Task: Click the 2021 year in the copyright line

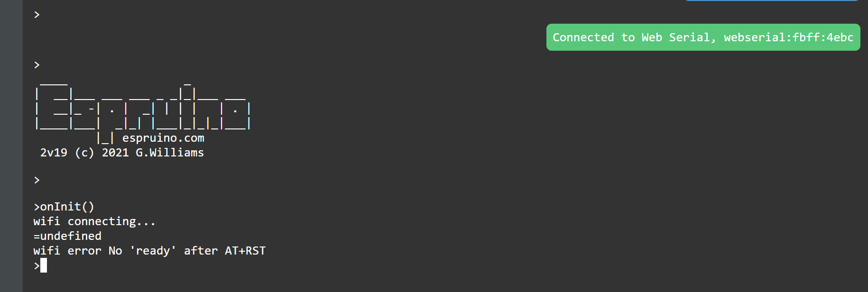Action: point(115,153)
